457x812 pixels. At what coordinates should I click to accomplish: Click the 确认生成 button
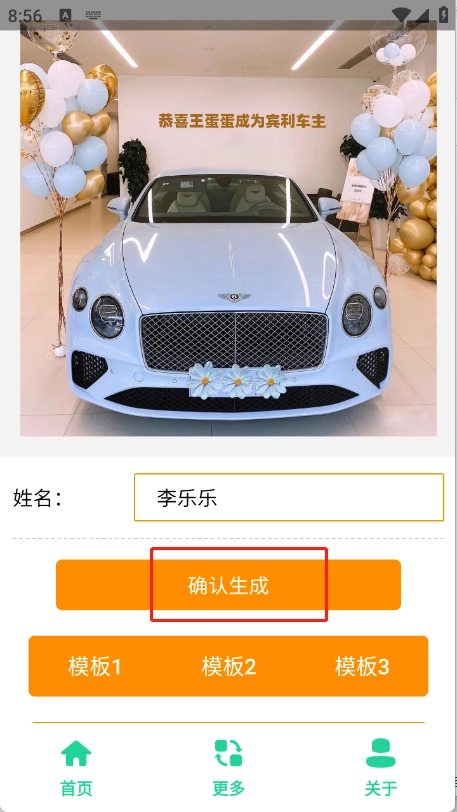tap(228, 585)
